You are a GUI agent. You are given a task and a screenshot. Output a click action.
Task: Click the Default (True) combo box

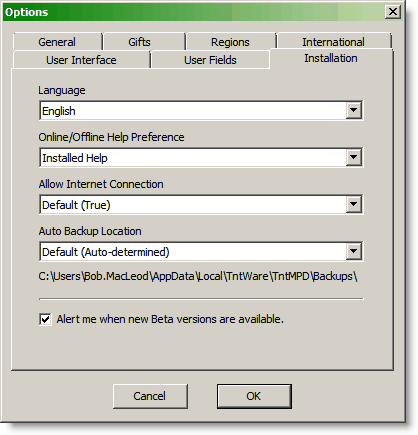201,204
